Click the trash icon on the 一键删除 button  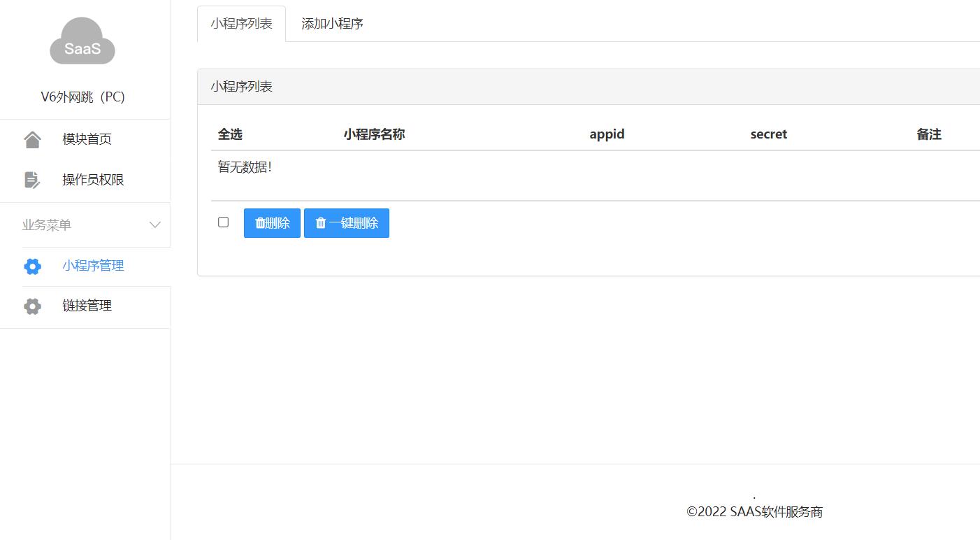click(321, 223)
